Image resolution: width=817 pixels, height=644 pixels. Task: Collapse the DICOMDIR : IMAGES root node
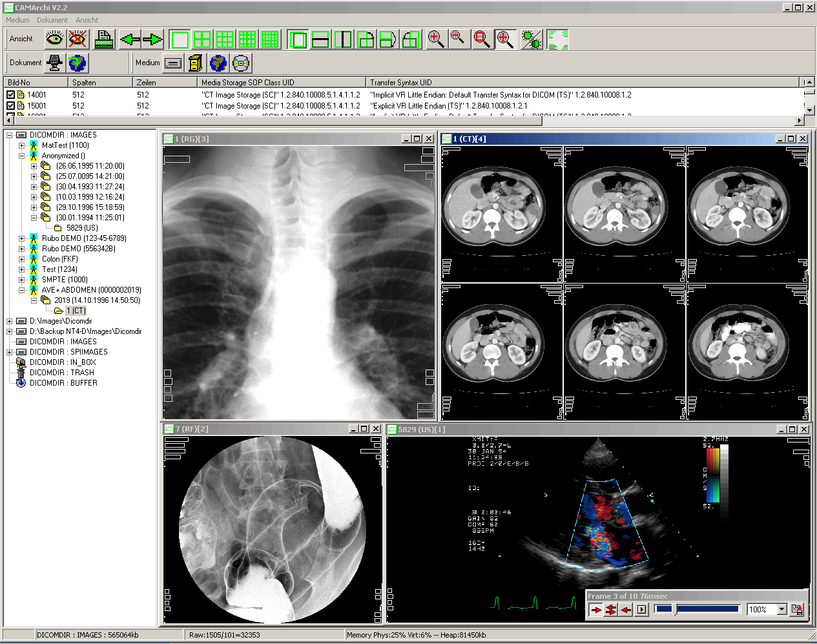[x=9, y=135]
